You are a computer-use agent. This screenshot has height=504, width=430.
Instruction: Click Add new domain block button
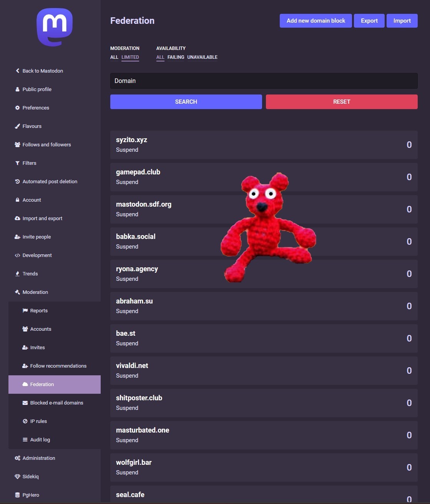[316, 21]
